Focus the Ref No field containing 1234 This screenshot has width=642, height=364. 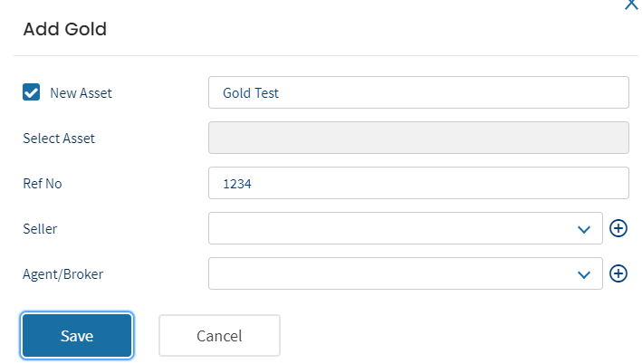click(418, 183)
